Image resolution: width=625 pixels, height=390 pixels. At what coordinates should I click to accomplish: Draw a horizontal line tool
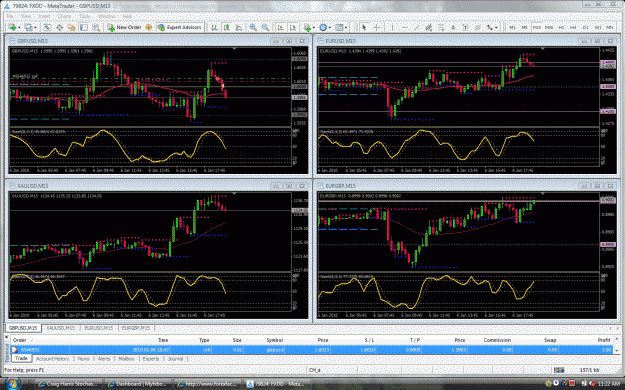404,27
